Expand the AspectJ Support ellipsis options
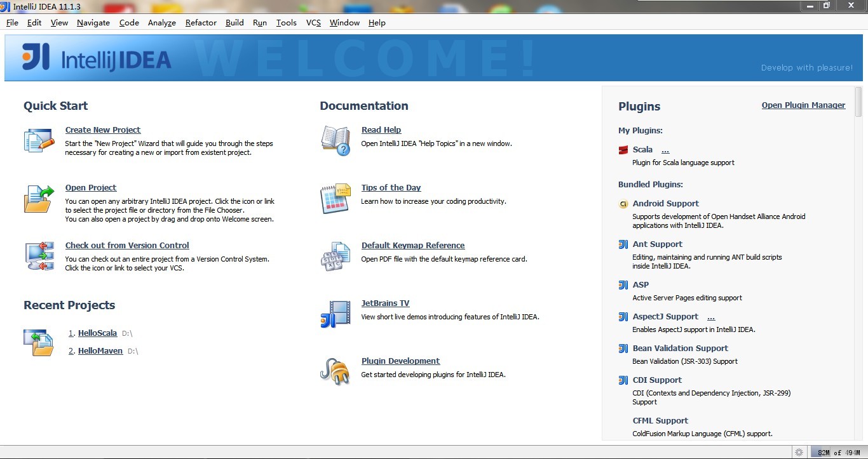868x459 pixels. coord(711,317)
